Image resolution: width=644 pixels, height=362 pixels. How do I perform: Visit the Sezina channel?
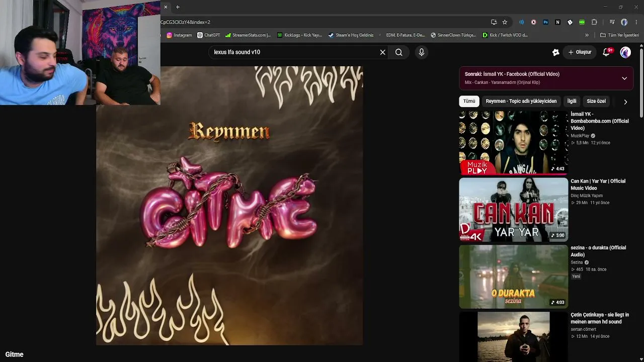(577, 262)
